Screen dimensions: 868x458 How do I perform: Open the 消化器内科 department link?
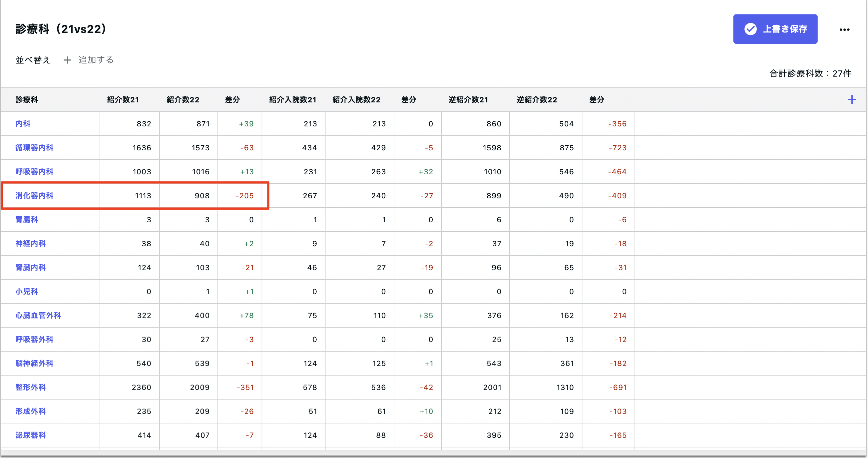point(34,195)
